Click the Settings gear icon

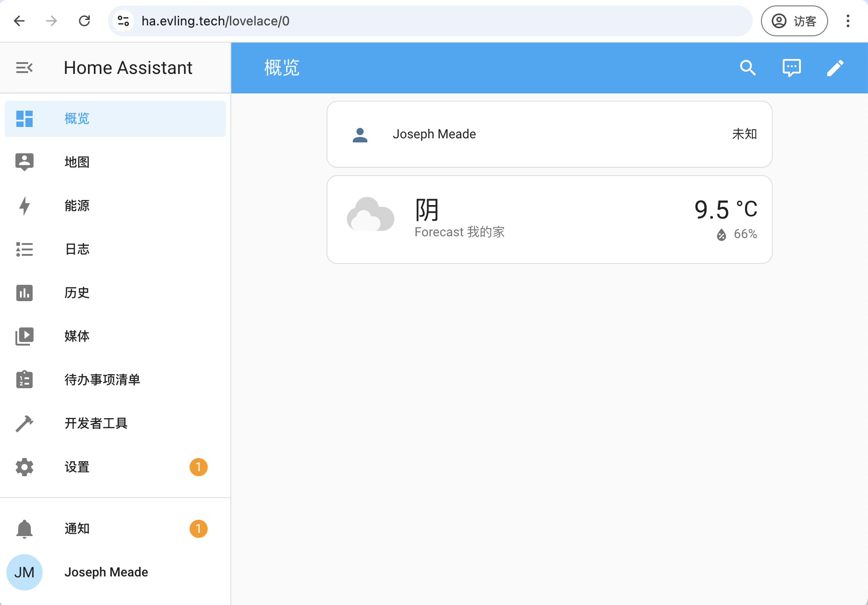point(24,467)
